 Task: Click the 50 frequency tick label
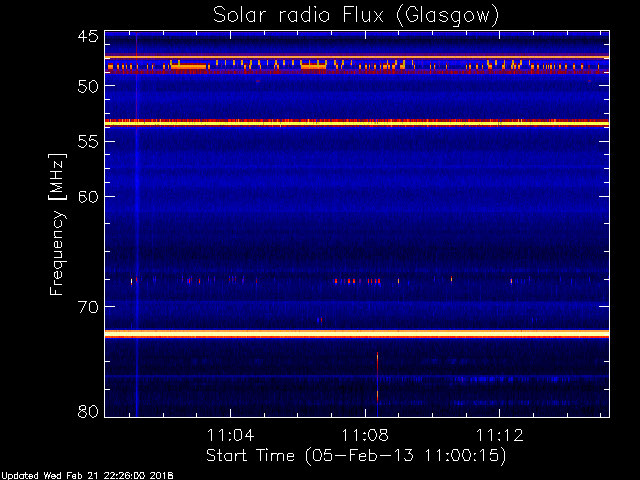click(88, 86)
